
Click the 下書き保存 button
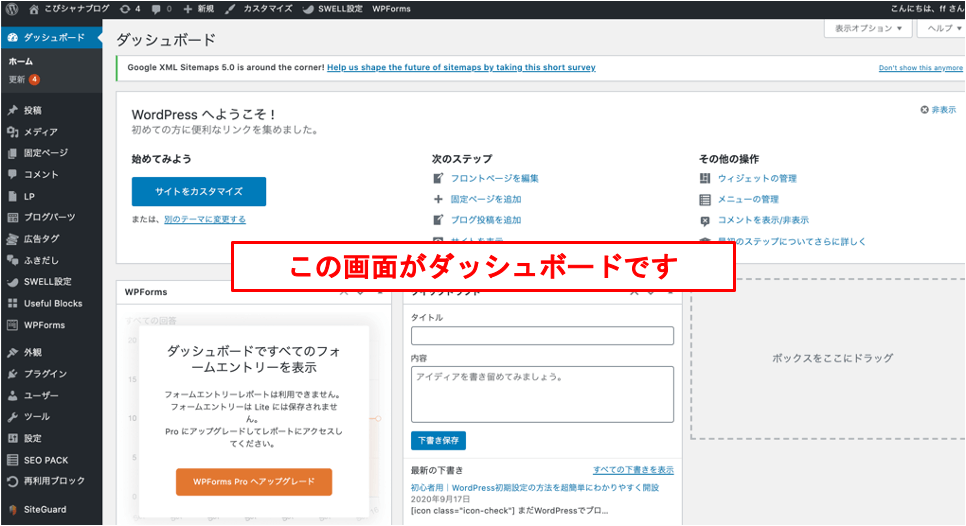[x=438, y=440]
